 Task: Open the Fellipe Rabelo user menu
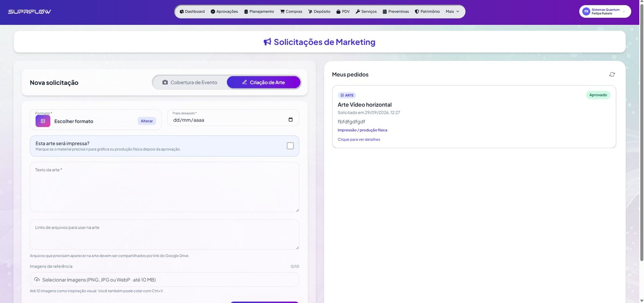click(605, 12)
